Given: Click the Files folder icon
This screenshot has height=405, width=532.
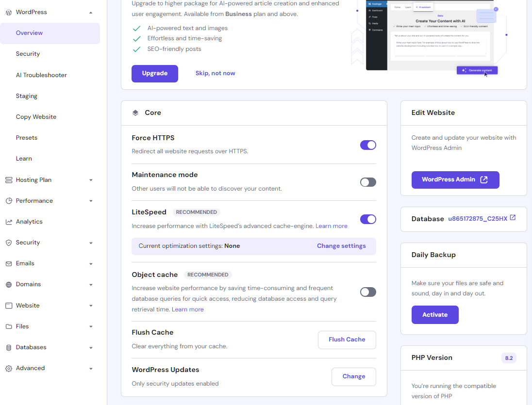Looking at the screenshot, I should (x=8, y=326).
